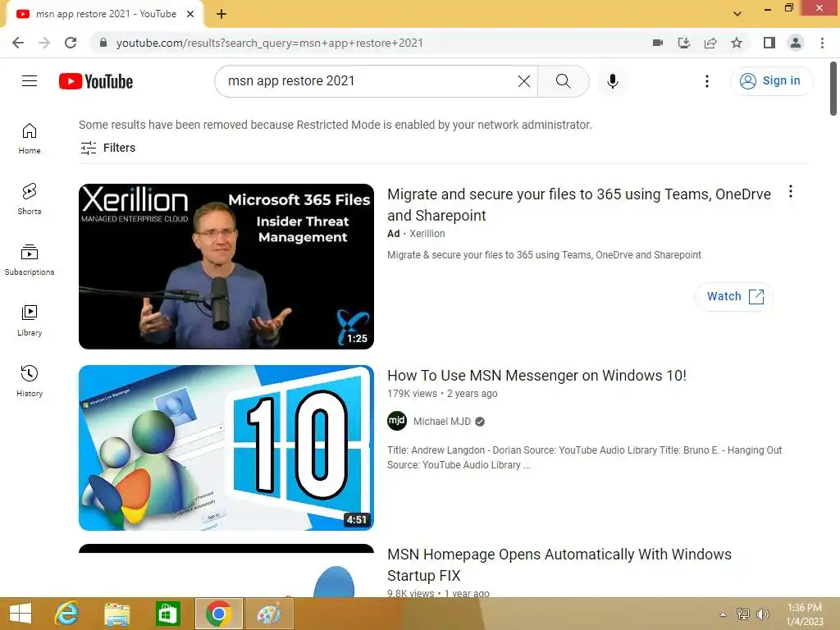Click the Sign in button

(771, 81)
